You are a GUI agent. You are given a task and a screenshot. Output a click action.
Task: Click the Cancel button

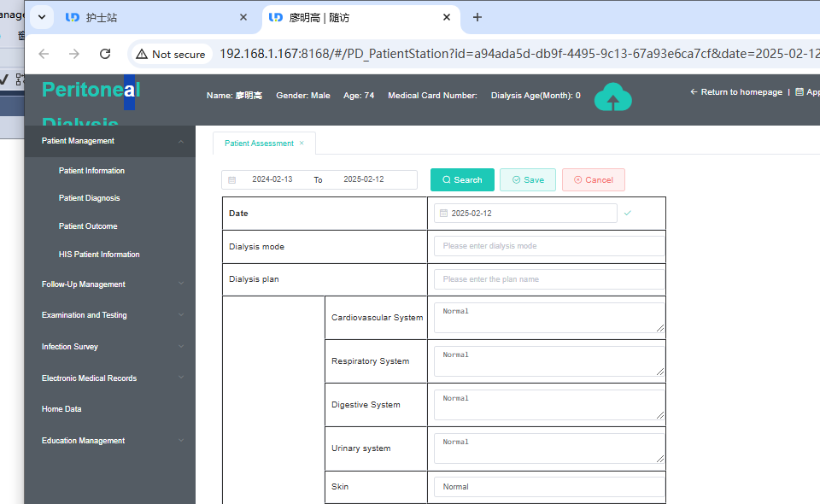[594, 180]
